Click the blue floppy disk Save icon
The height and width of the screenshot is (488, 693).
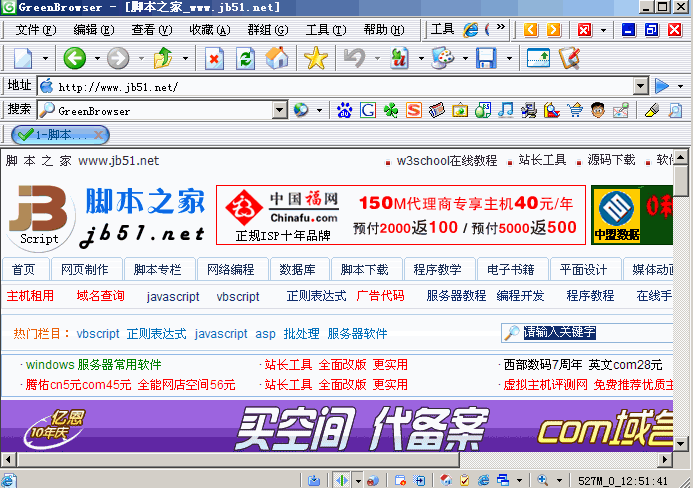click(486, 58)
